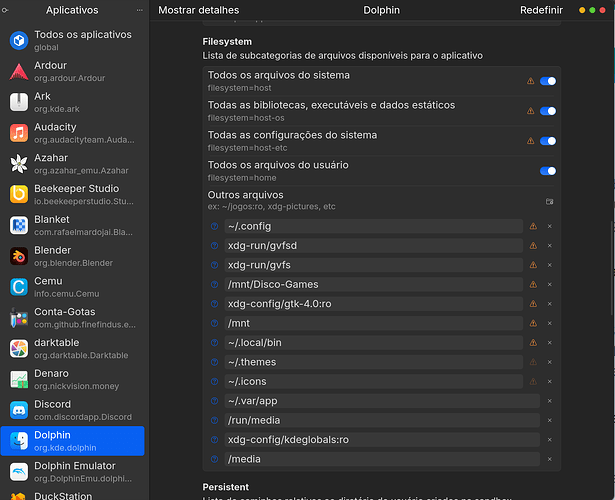Click the warning icon on filesystem=host row
The width and height of the screenshot is (615, 500).
pos(530,81)
